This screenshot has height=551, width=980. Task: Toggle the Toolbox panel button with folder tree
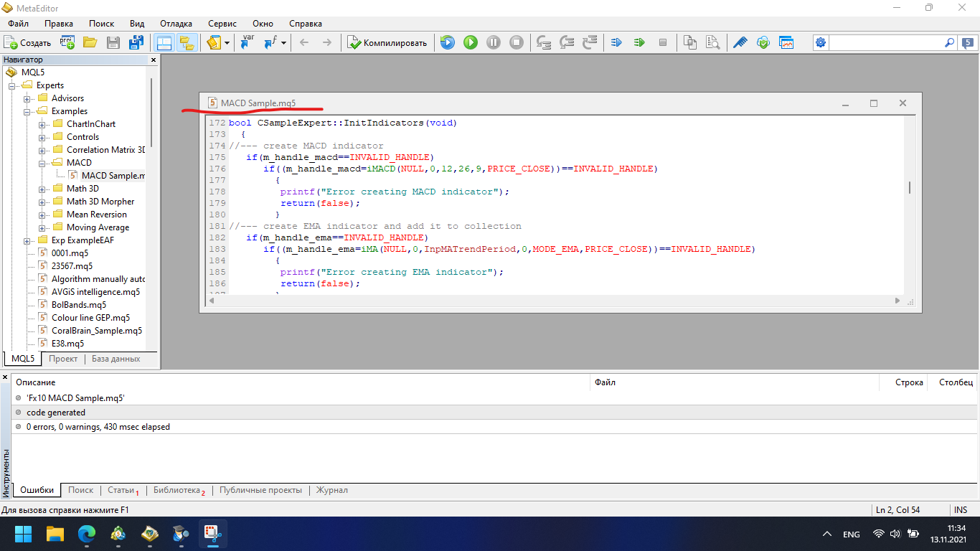point(187,42)
